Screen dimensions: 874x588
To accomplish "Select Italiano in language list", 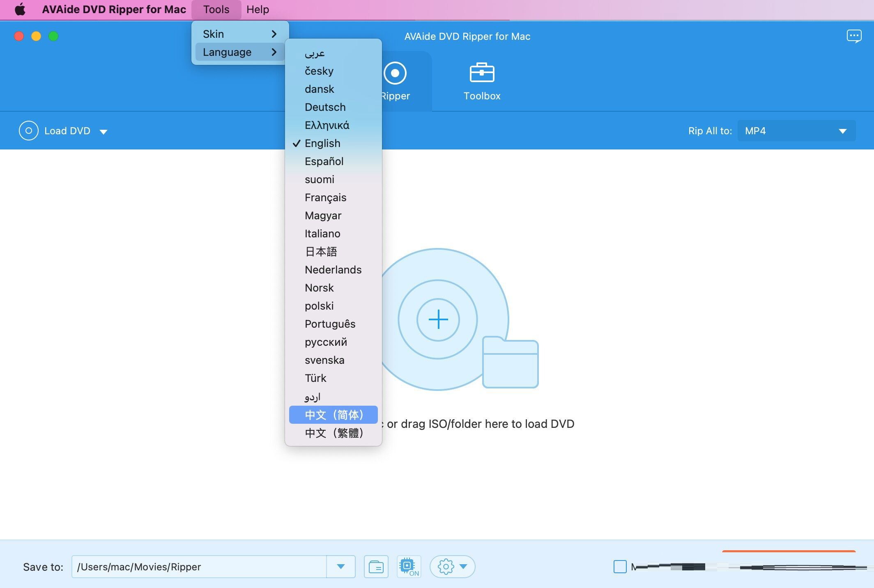I will [x=333, y=234].
